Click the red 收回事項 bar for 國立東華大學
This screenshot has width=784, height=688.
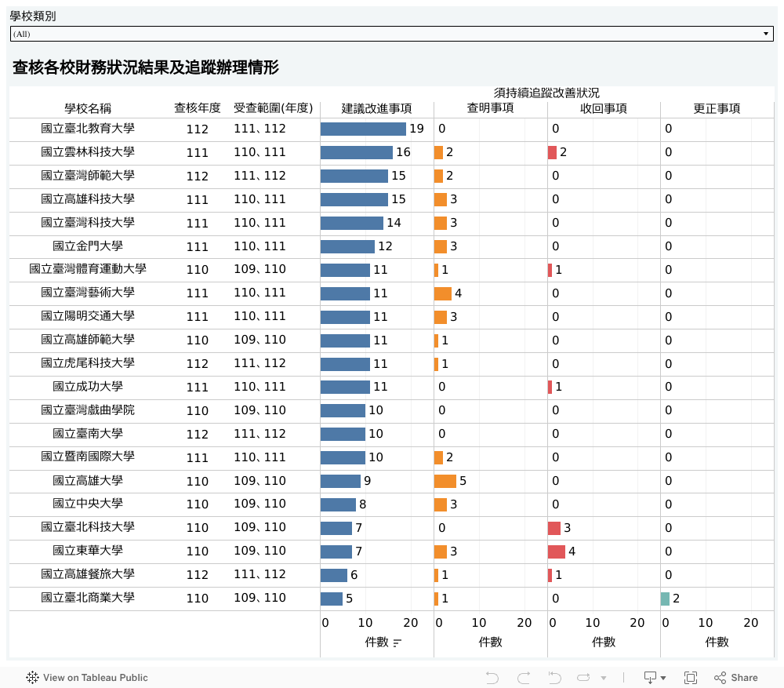tap(557, 551)
